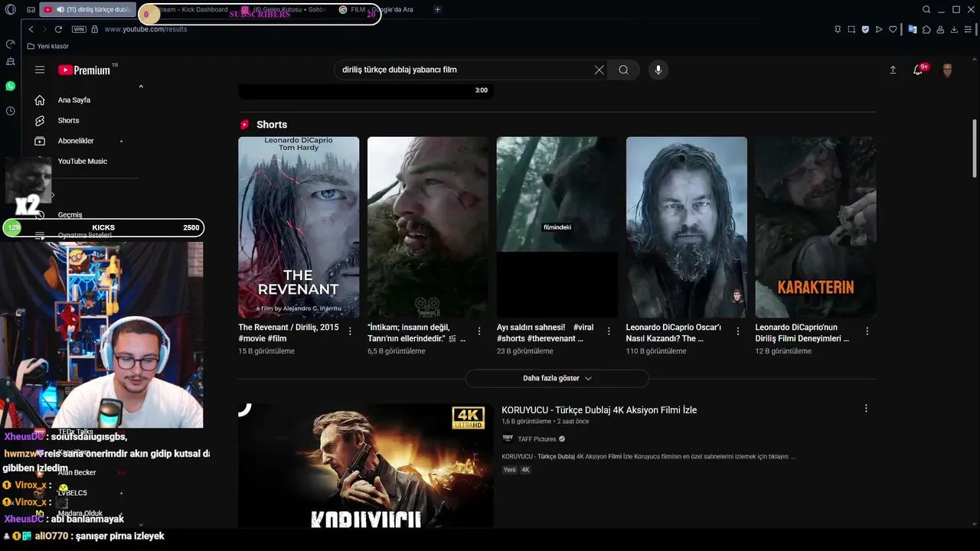Click the page vertical scrollbar thumb
Viewport: 980px width, 551px height.
[975, 149]
